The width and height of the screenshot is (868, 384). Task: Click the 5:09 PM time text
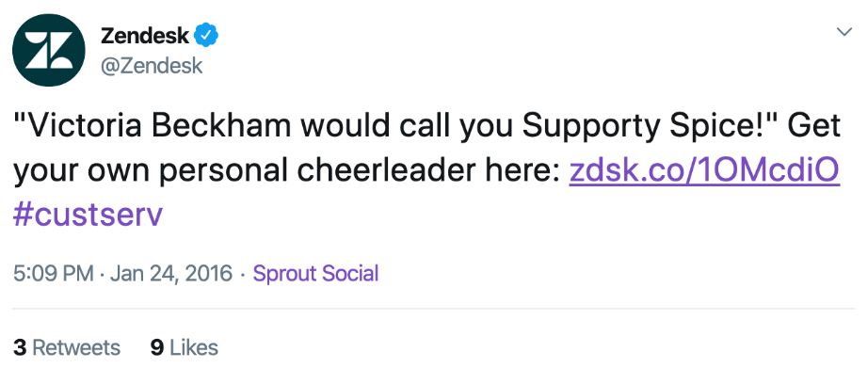(54, 274)
